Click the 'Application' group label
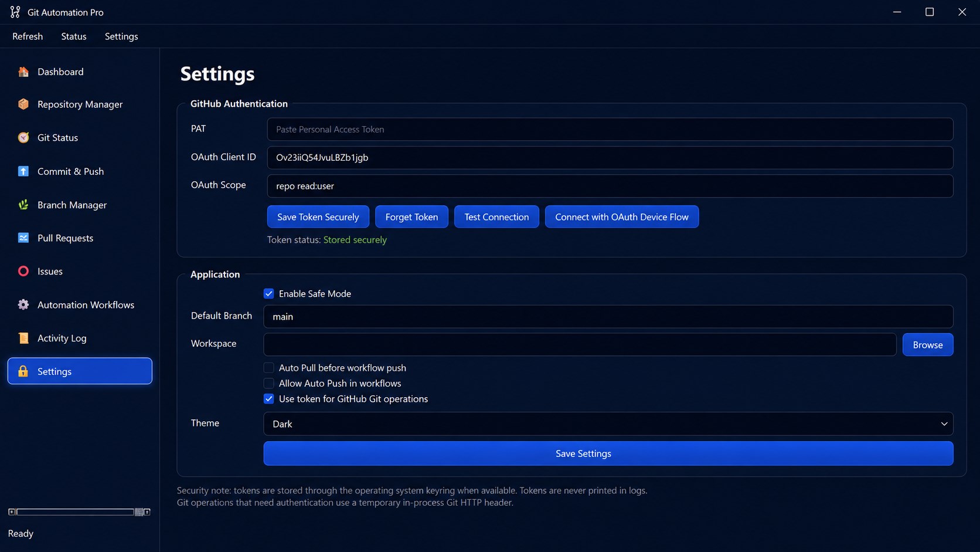The image size is (980, 552). (x=215, y=275)
